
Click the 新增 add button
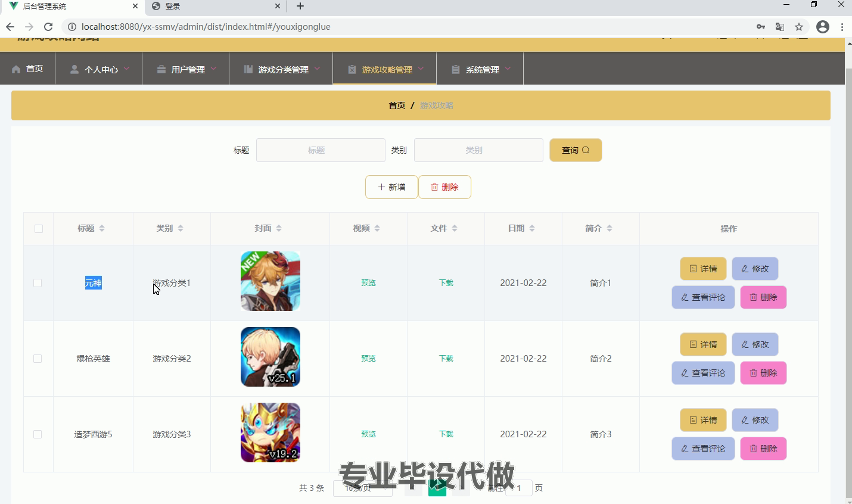click(391, 187)
